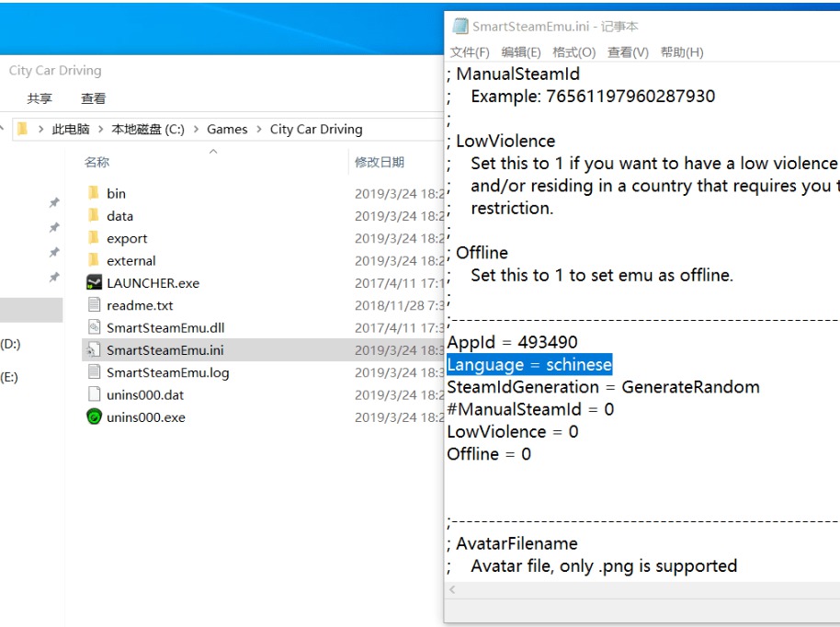Click the pin icon beside the export row
840x627 pixels.
pos(54,252)
